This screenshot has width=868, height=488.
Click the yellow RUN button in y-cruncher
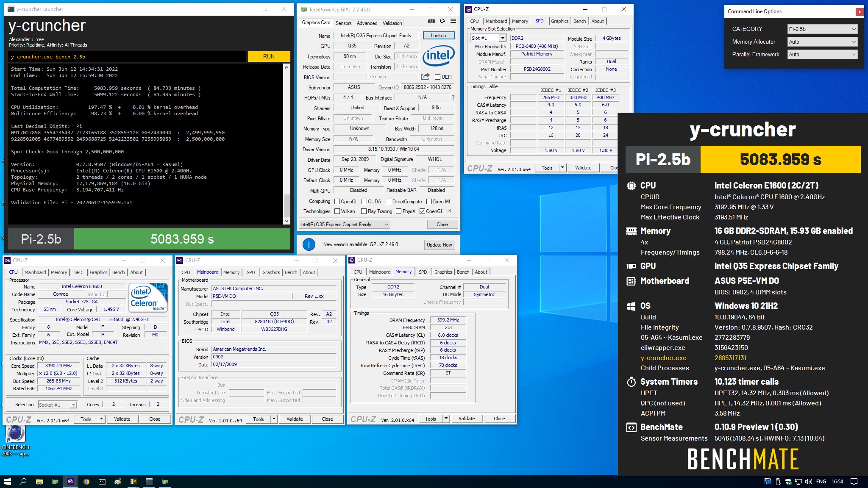(269, 56)
